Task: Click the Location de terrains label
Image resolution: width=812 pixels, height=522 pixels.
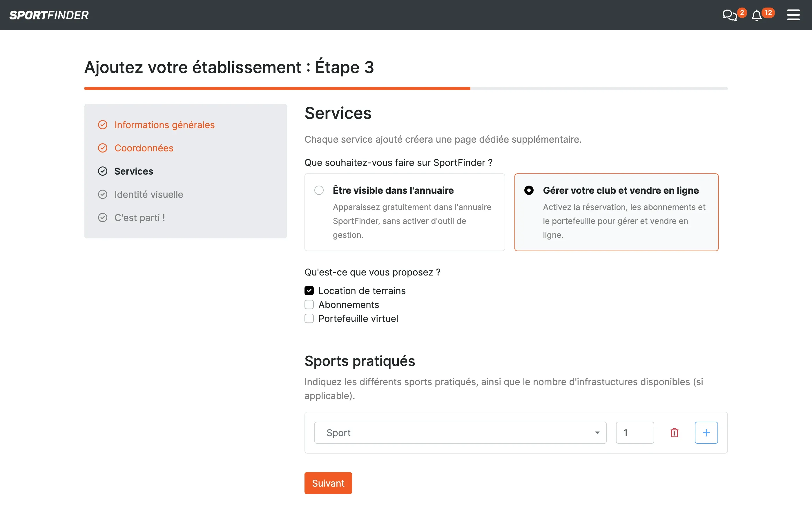Action: tap(362, 291)
